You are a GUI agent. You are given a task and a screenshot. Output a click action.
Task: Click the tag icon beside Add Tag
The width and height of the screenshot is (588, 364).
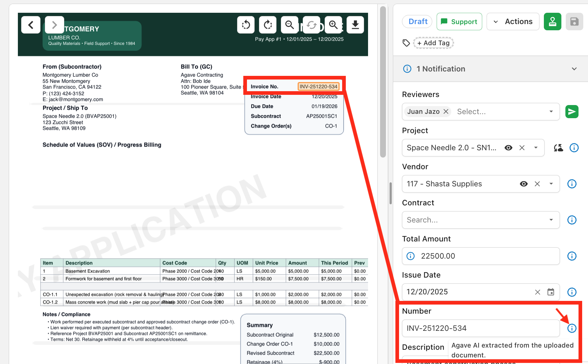pyautogui.click(x=406, y=43)
